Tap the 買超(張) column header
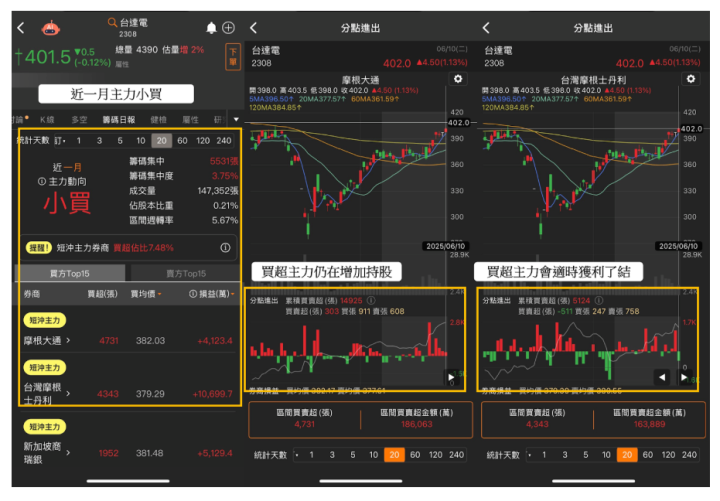This screenshot has width=720, height=501. click(102, 294)
